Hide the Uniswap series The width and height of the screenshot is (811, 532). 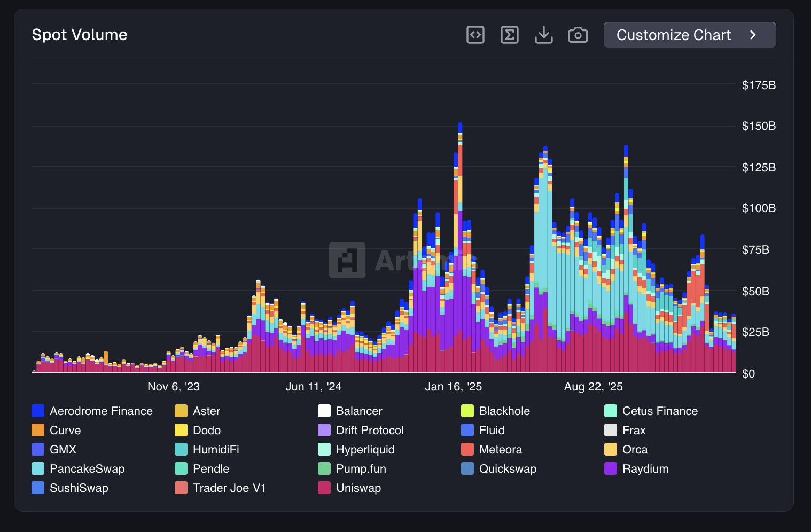[349, 488]
